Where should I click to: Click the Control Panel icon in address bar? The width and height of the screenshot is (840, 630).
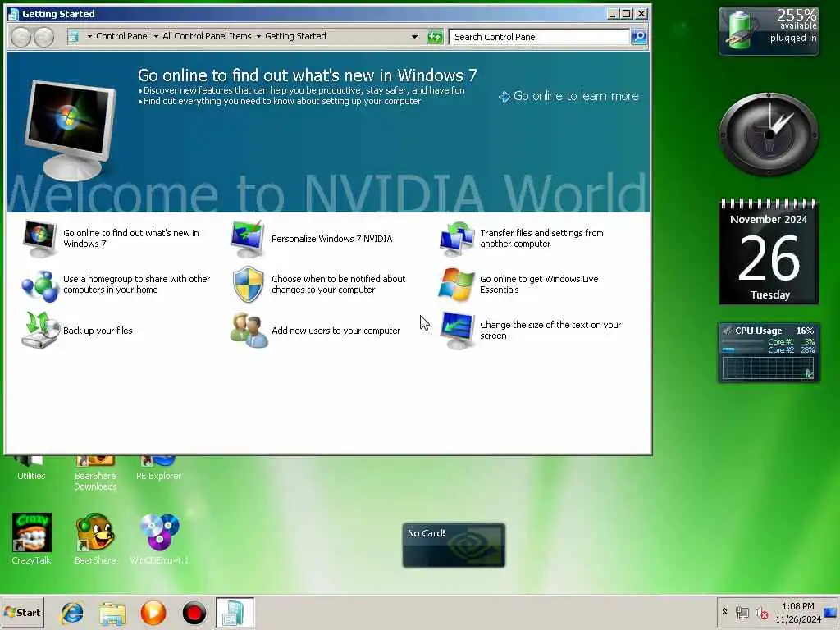[74, 36]
